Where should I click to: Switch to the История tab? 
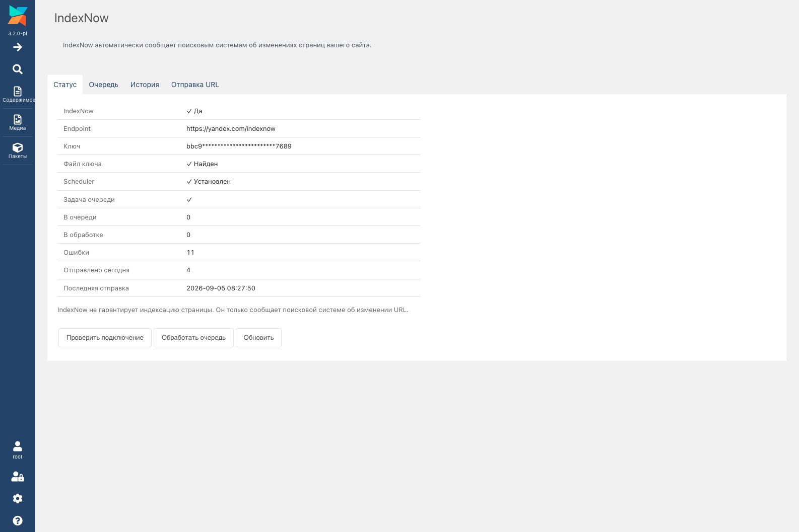point(145,85)
